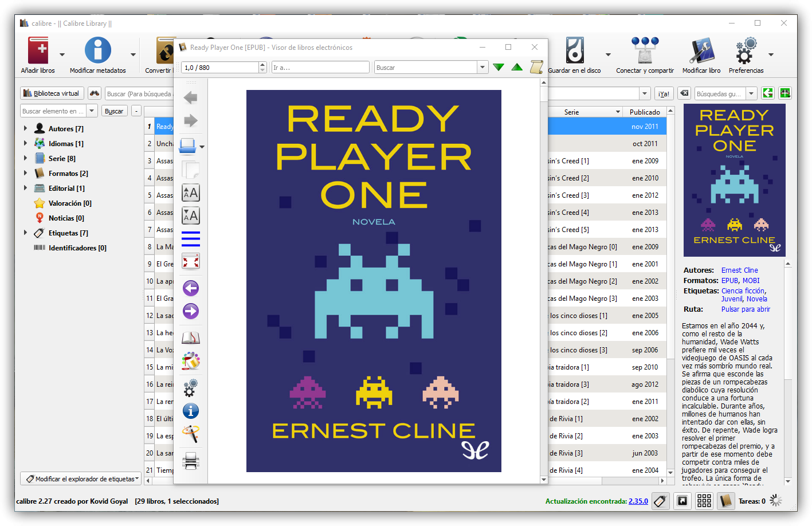812x526 pixels.
Task: Toggle full screen mode in viewer
Action: pos(191,261)
